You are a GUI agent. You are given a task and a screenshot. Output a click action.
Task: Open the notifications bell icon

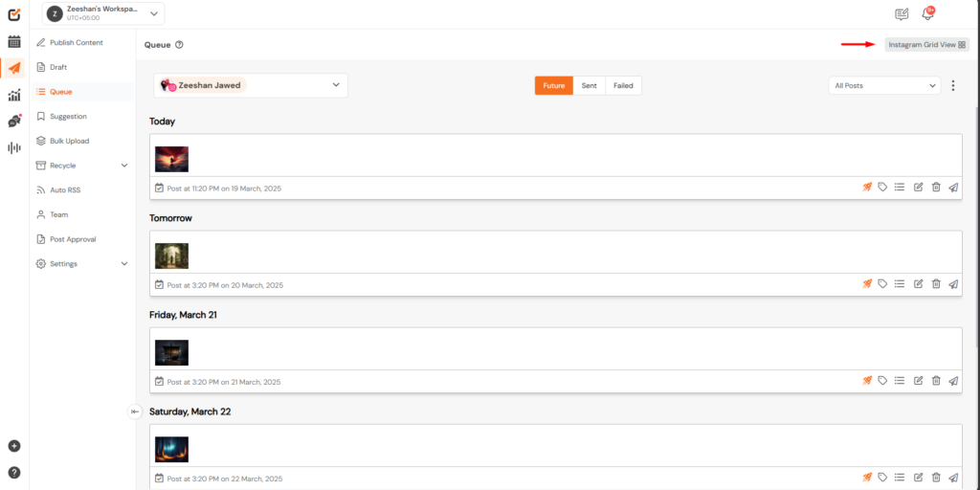pyautogui.click(x=928, y=13)
